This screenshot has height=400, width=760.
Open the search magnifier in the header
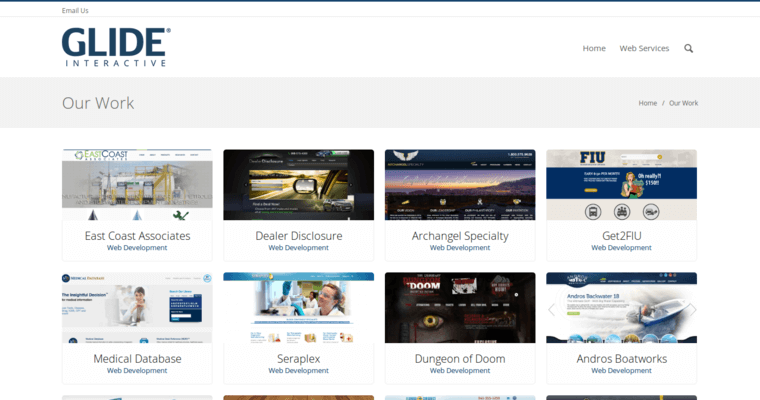coord(688,48)
